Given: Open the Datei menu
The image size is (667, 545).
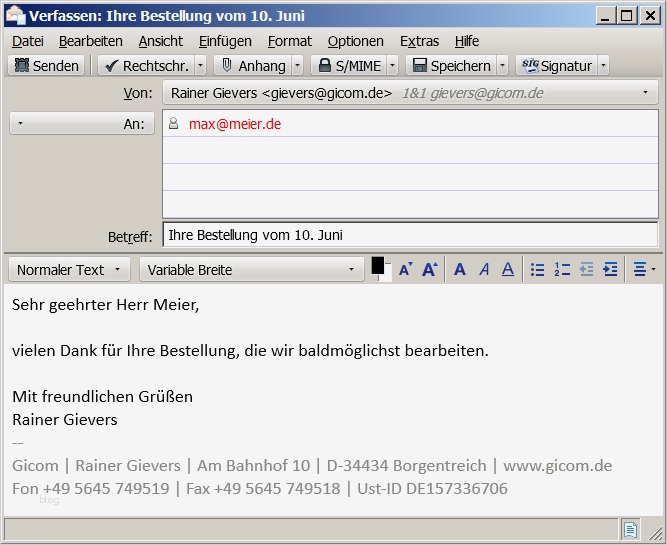Looking at the screenshot, I should (28, 41).
